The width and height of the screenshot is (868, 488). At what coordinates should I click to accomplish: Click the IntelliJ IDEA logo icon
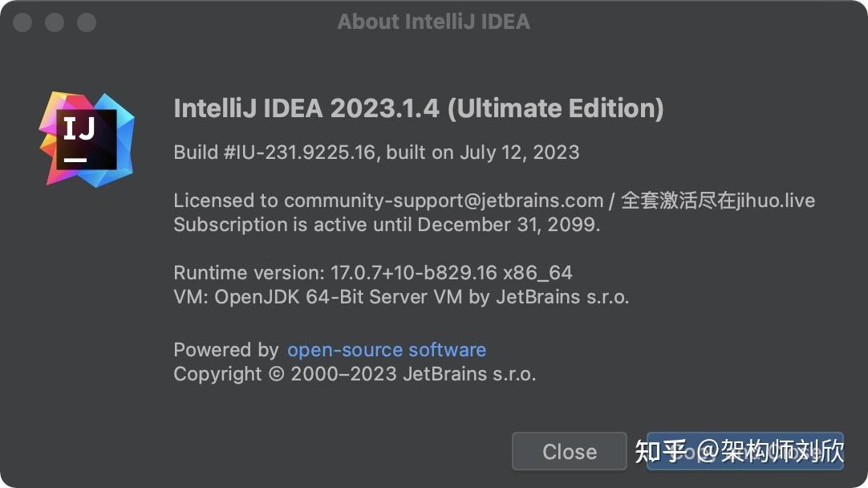pos(87,139)
